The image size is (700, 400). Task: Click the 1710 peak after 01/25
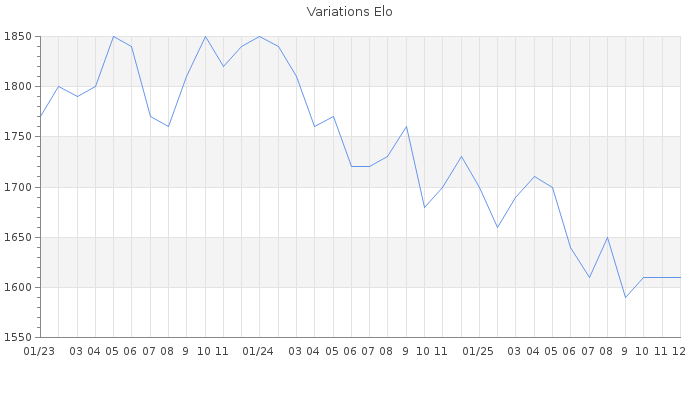(x=534, y=176)
